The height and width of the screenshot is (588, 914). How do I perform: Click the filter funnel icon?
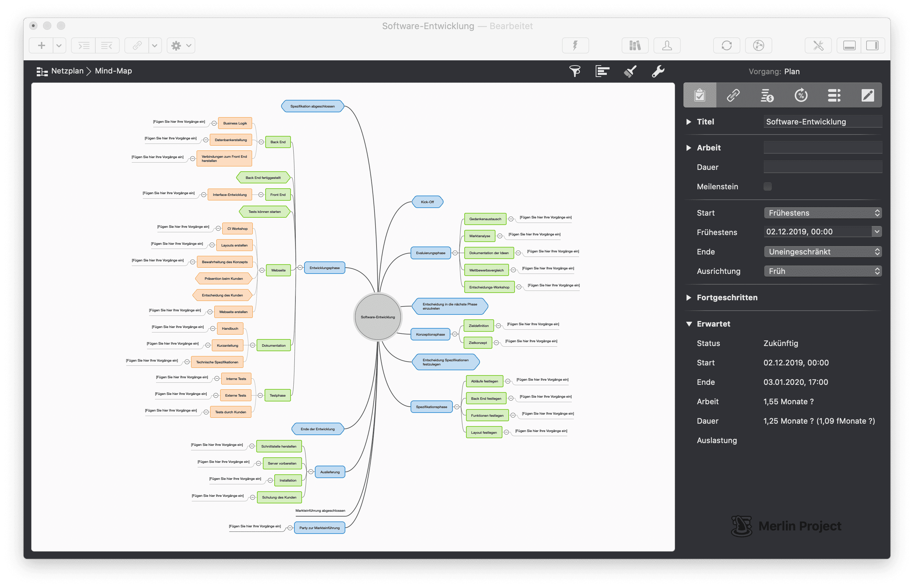[x=575, y=71]
